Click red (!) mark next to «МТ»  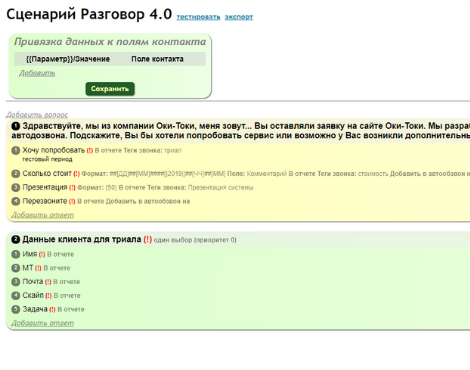[x=38, y=268]
